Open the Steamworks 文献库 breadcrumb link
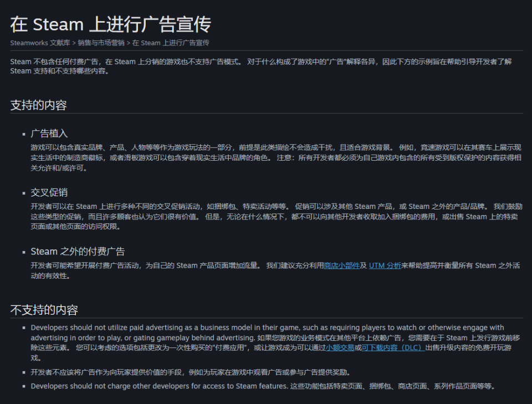The height and width of the screenshot is (404, 532). tap(40, 43)
